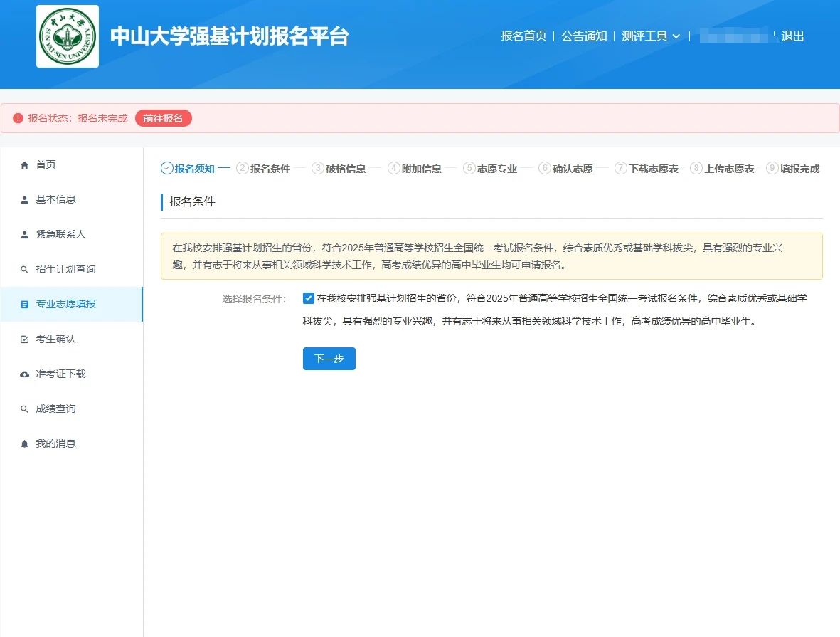Click the Sun Yat-sen University logo
This screenshot has width=840, height=637.
(x=68, y=36)
